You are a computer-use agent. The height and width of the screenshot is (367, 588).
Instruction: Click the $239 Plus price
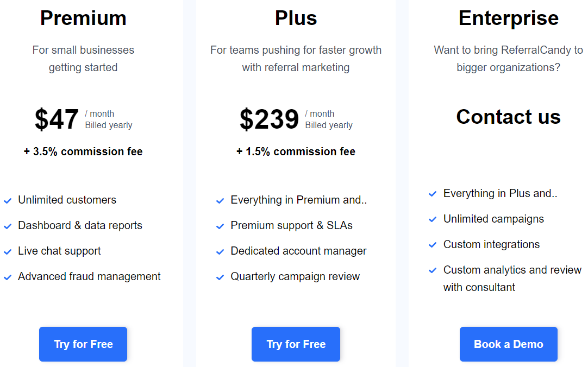(x=269, y=119)
